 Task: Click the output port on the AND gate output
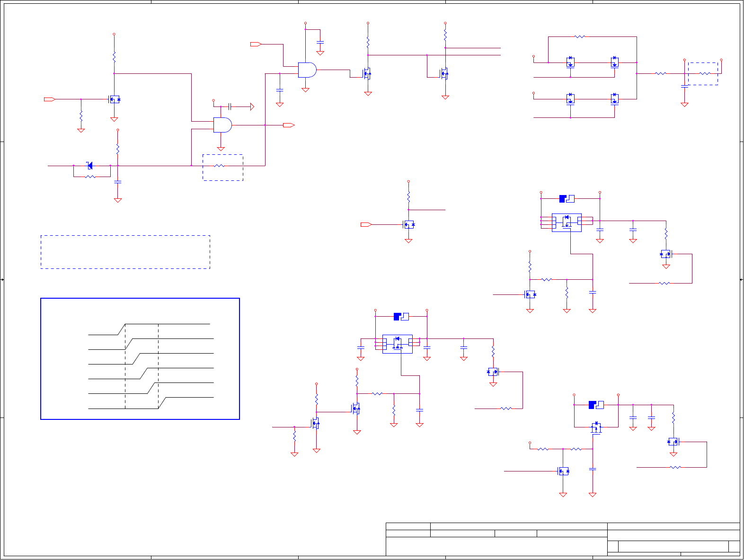[x=289, y=125]
